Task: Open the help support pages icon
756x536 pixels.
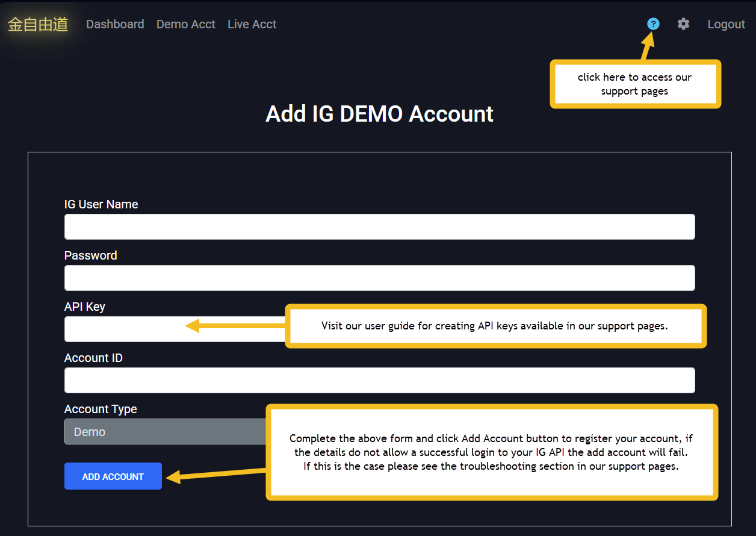Action: pos(653,24)
